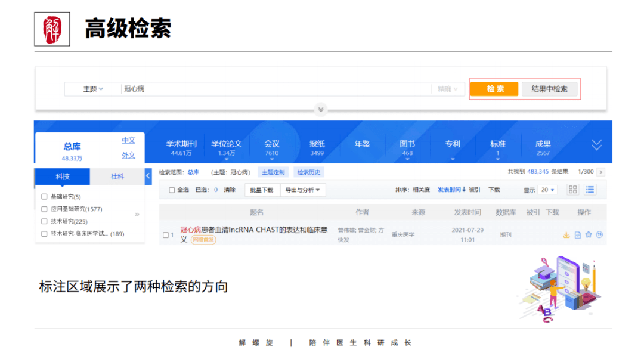The image size is (644, 359).
Task: Select the 科技 category tab
Action: click(x=63, y=176)
